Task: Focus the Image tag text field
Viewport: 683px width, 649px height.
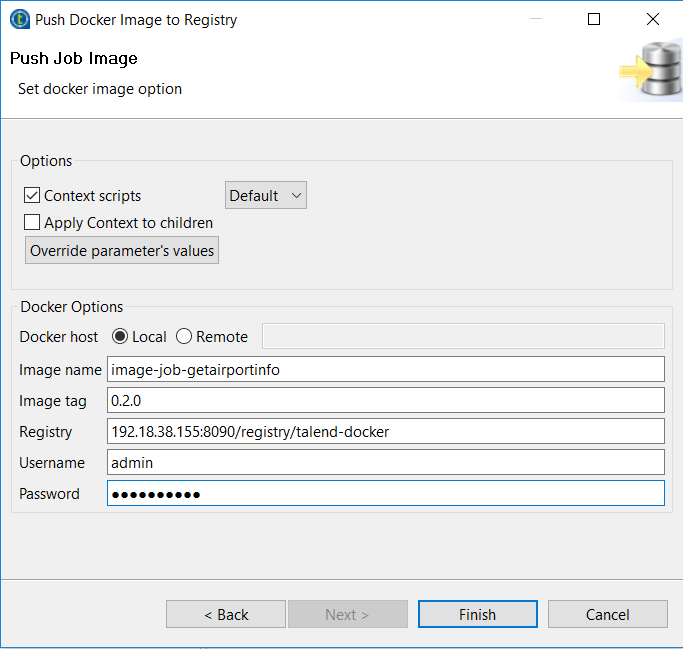Action: pos(385,401)
